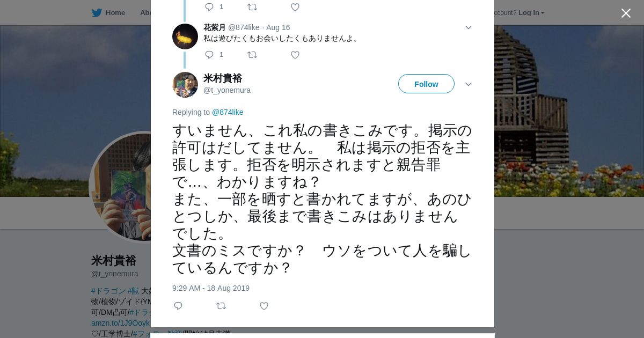Click the retweet icon under the main tweet
This screenshot has width=644, height=338.
point(221,306)
